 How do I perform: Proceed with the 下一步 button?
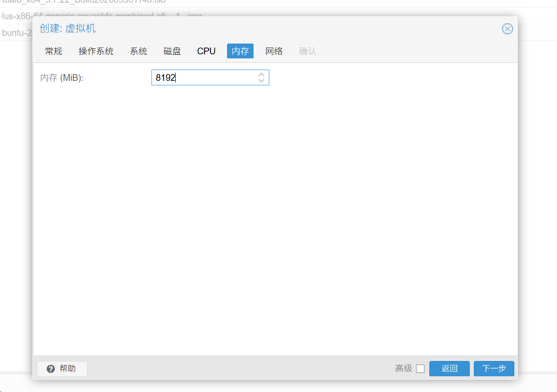494,369
